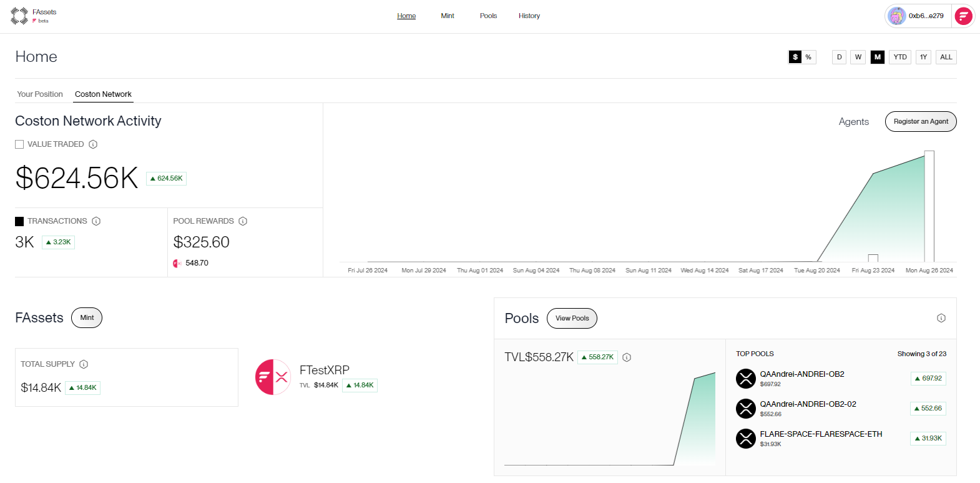Click info icon next to Value Traded

[93, 144]
